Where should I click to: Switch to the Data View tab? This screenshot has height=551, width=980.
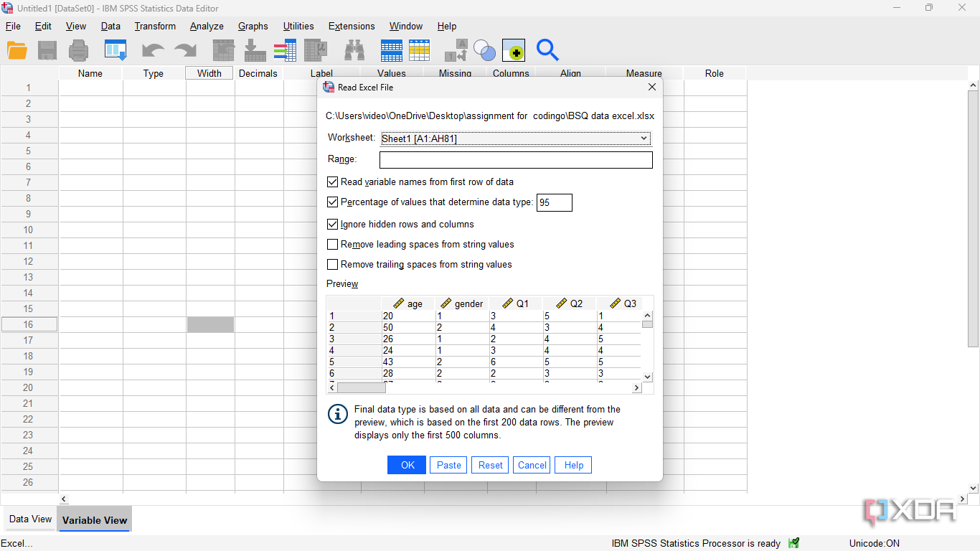[x=30, y=519]
